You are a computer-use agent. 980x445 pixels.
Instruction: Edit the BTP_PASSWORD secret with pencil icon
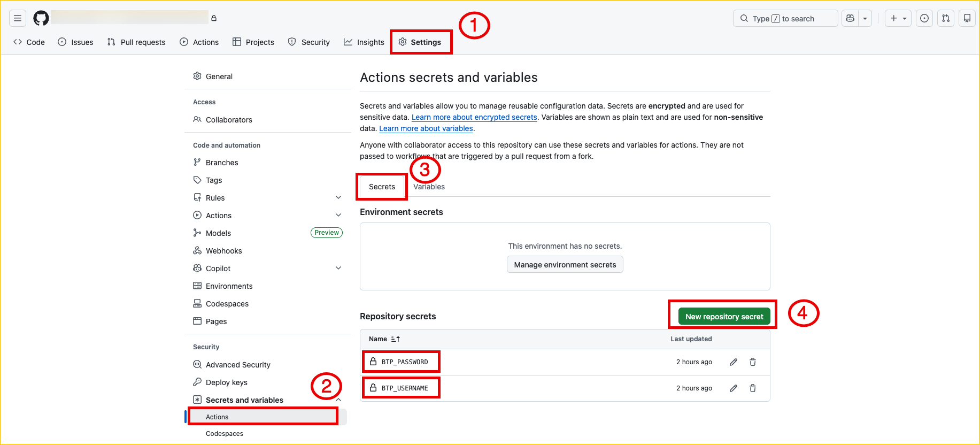[734, 362]
